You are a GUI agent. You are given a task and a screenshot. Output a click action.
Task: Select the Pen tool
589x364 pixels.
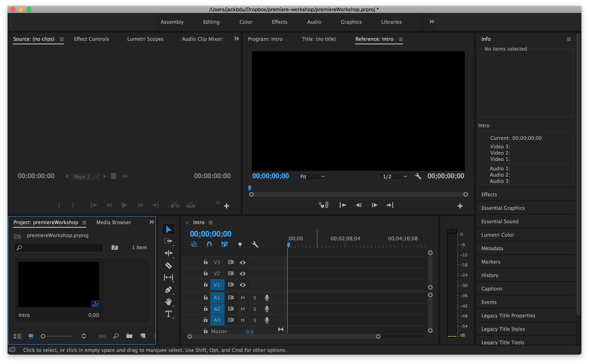(169, 290)
